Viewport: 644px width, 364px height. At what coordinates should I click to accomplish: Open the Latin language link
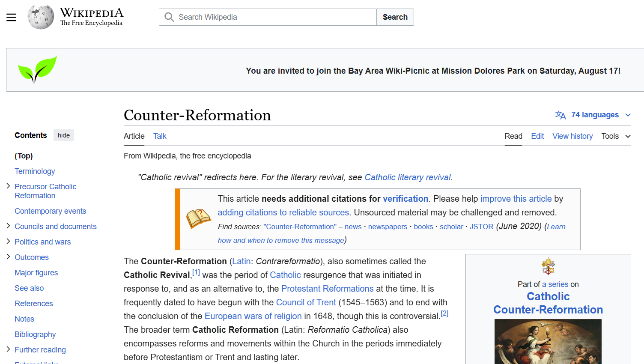pyautogui.click(x=241, y=261)
